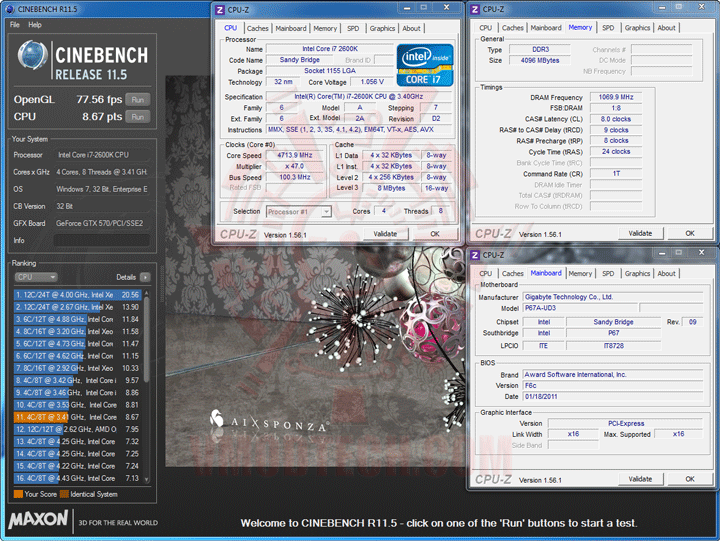Open the File menu in Cinebench
Screen dimensions: 720x541
click(15, 25)
